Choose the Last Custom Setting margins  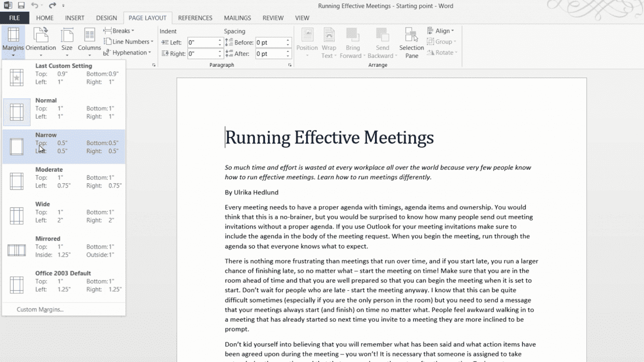pos(64,77)
